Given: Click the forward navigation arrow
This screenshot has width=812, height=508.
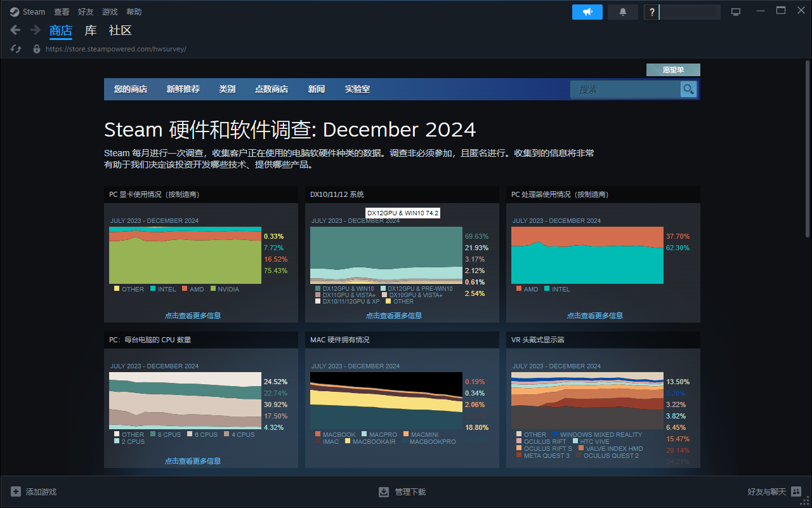Looking at the screenshot, I should (36, 30).
